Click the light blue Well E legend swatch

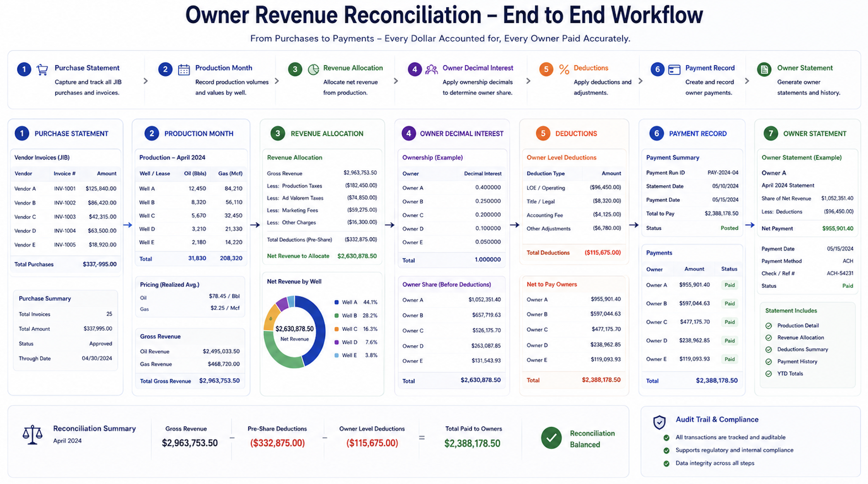tap(336, 355)
